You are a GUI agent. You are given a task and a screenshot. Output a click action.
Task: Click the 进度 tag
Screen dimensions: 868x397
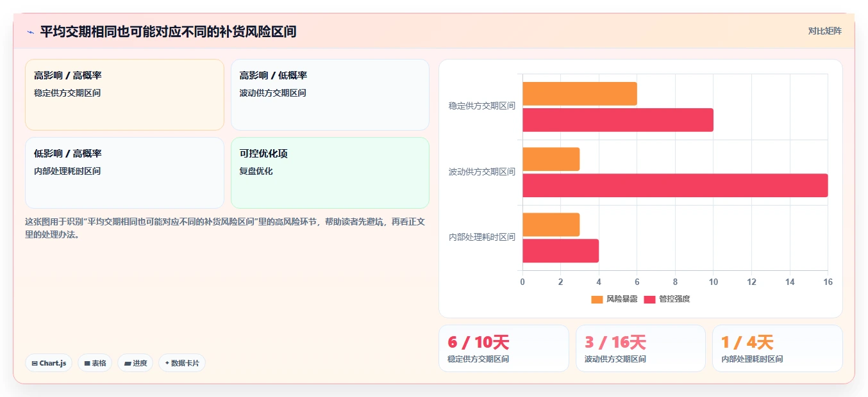135,363
